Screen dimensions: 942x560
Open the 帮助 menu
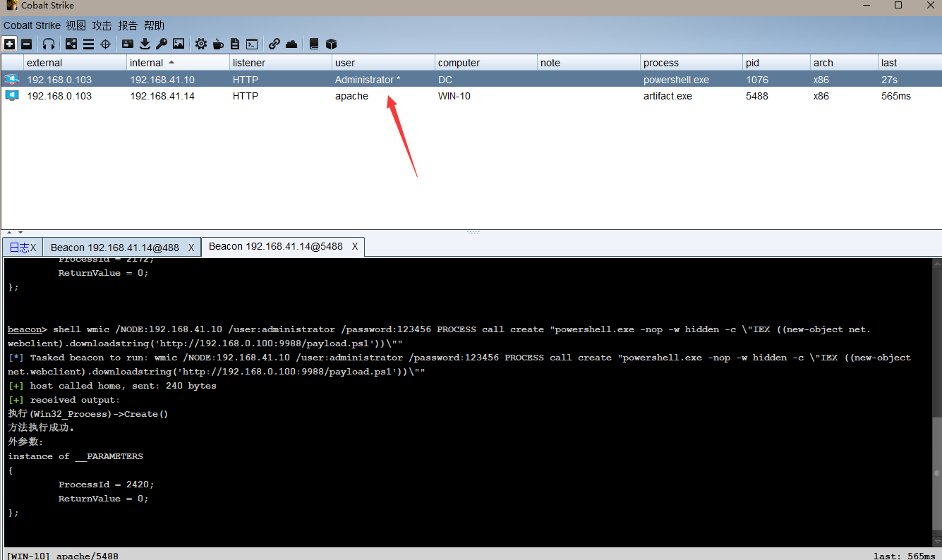154,25
